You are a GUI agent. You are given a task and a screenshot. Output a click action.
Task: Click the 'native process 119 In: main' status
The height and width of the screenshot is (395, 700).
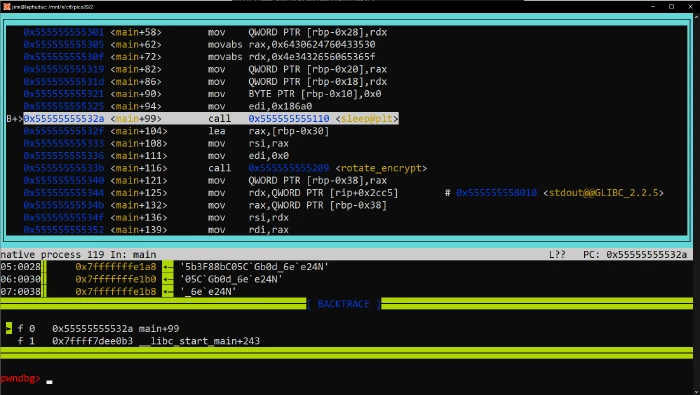(x=78, y=254)
